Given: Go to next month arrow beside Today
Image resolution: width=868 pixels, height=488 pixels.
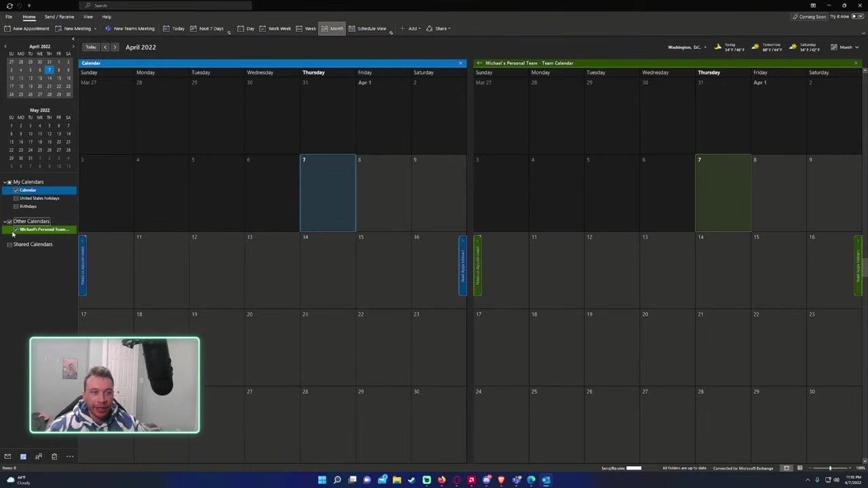Looking at the screenshot, I should [x=115, y=47].
